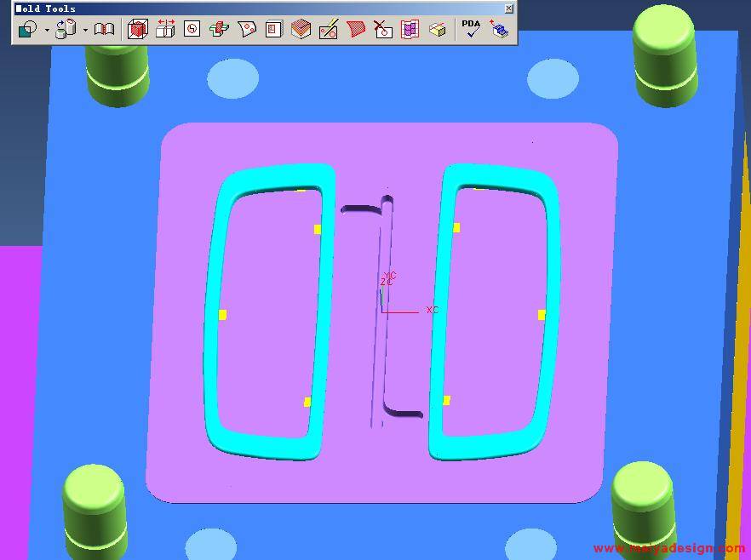
Task: Select the layered orange block icon
Action: [x=301, y=30]
